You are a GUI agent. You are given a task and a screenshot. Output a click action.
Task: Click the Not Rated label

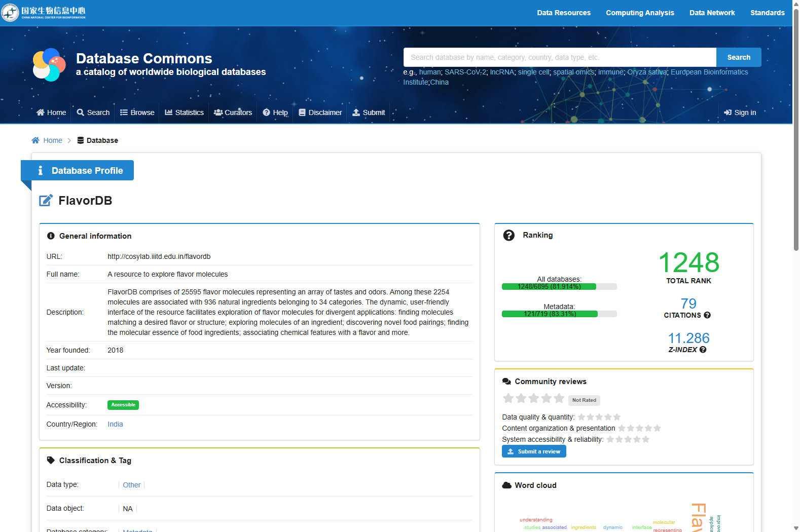click(x=584, y=400)
